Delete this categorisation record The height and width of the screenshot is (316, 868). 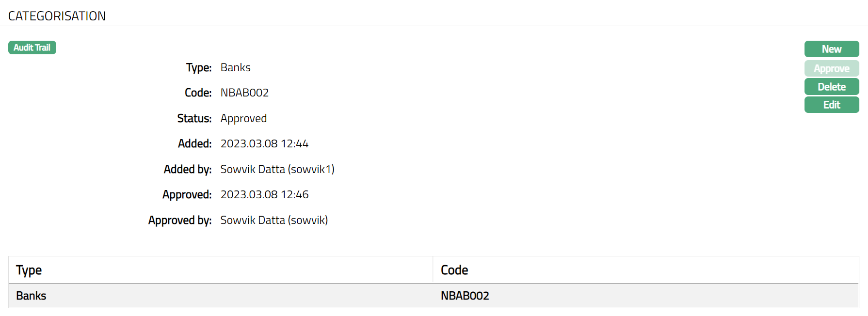pyautogui.click(x=831, y=87)
